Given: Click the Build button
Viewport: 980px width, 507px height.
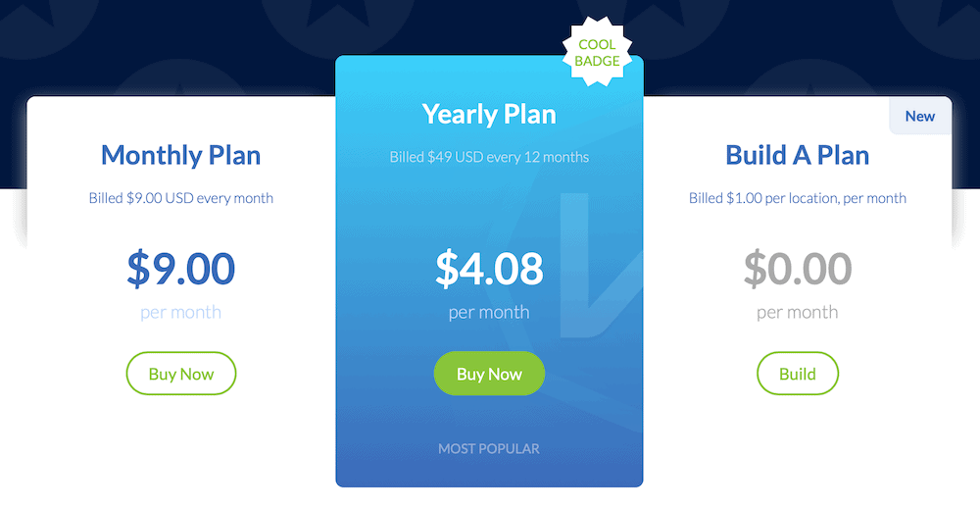Looking at the screenshot, I should tap(798, 374).
